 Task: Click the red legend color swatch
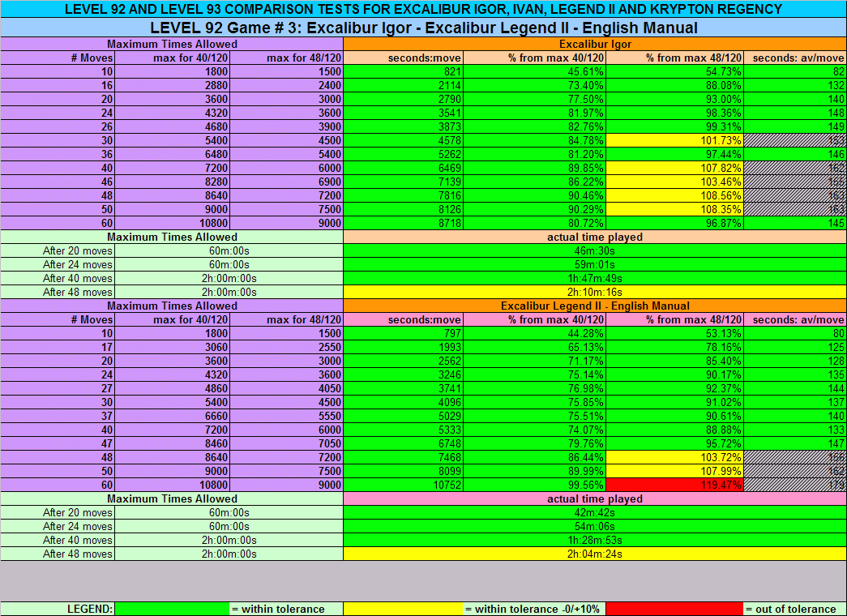click(x=674, y=609)
